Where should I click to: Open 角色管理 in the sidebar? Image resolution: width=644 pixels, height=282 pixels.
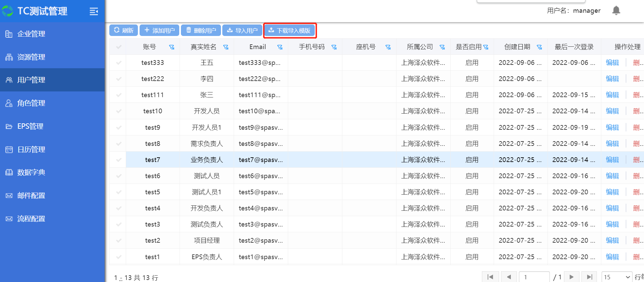(31, 103)
